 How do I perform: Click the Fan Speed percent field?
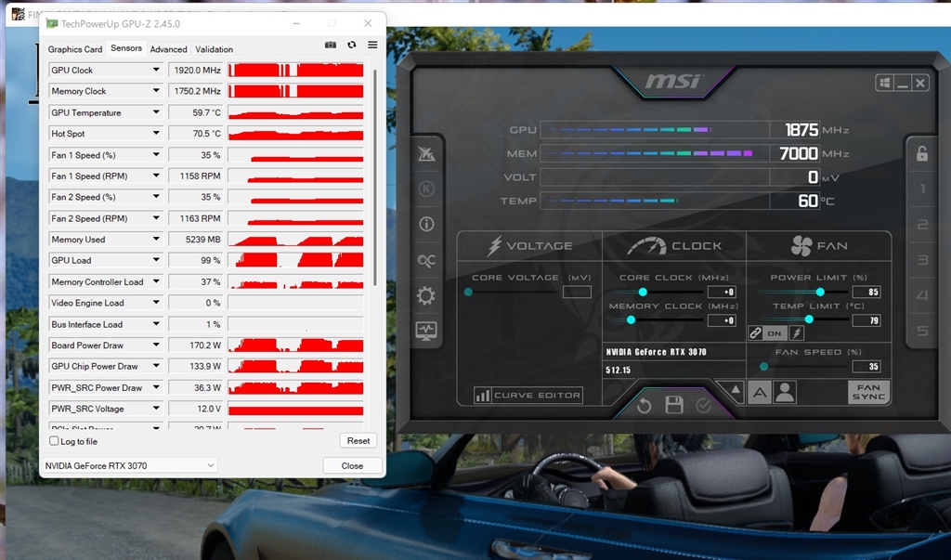tap(866, 367)
